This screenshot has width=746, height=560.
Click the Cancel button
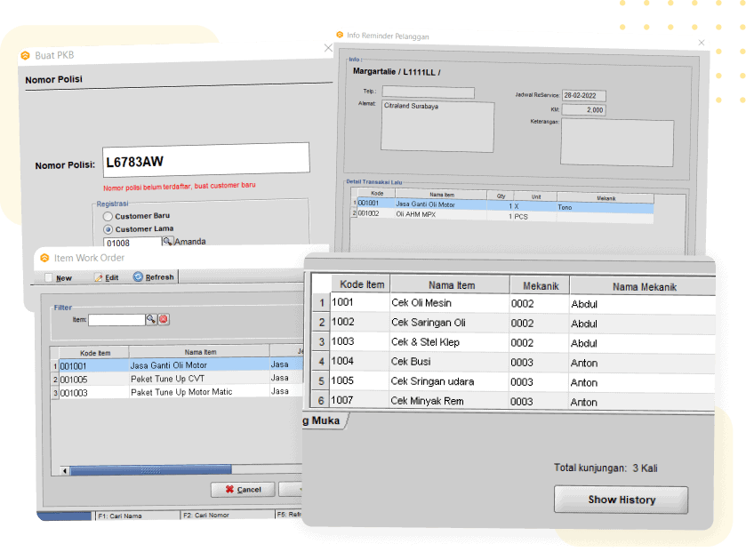point(242,490)
